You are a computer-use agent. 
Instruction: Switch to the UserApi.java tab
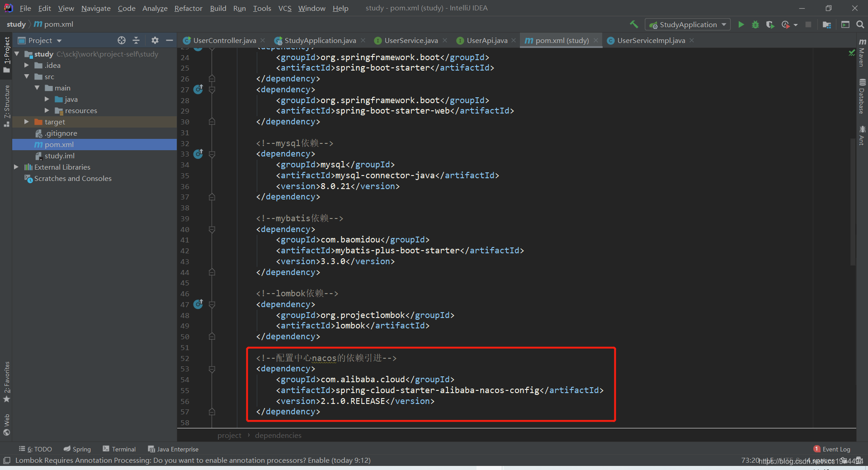(487, 40)
